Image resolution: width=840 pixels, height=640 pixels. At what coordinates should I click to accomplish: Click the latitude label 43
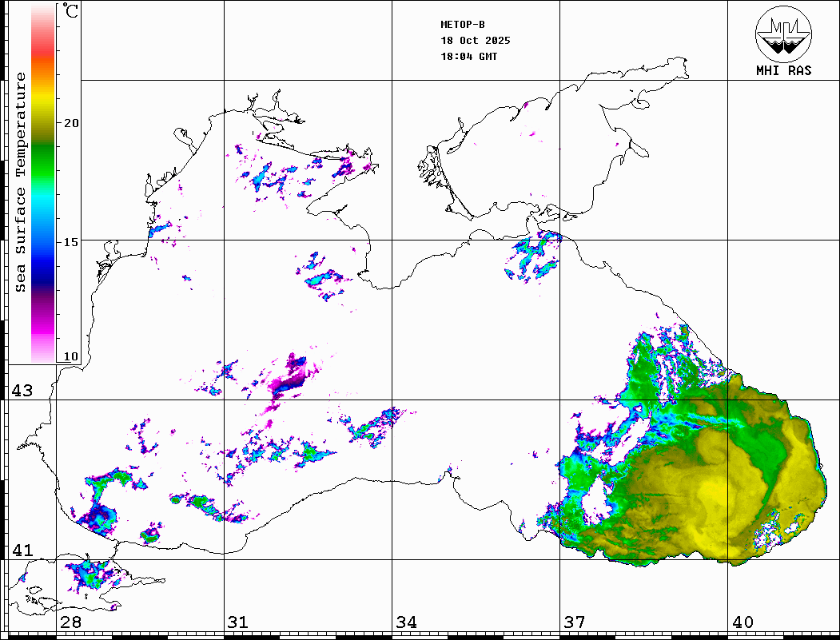(21, 391)
